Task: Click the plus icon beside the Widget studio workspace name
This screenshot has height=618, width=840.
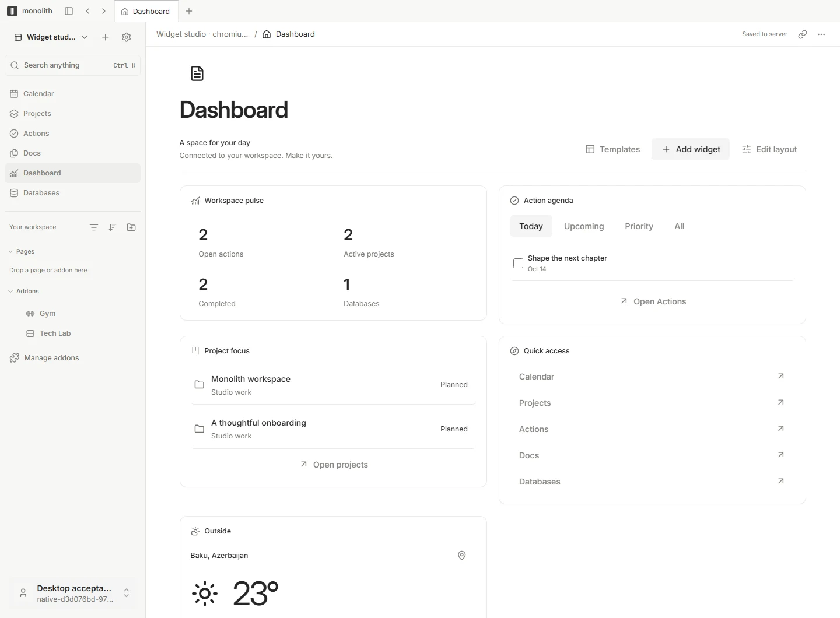Action: [x=106, y=37]
